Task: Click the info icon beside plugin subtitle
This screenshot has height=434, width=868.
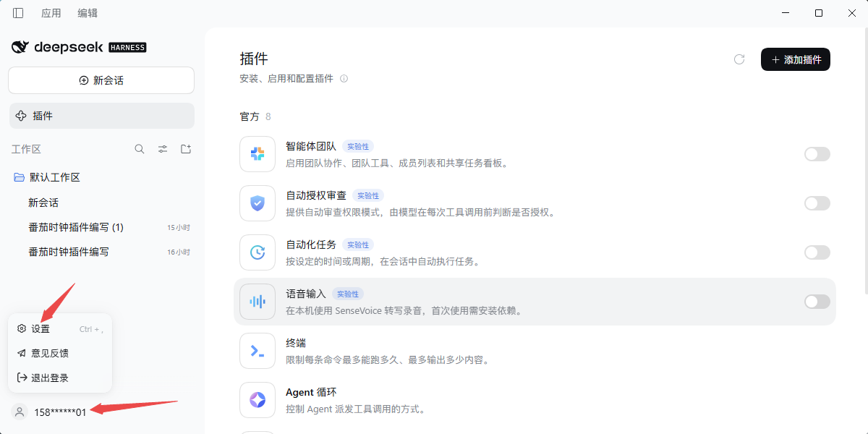Action: coord(344,79)
